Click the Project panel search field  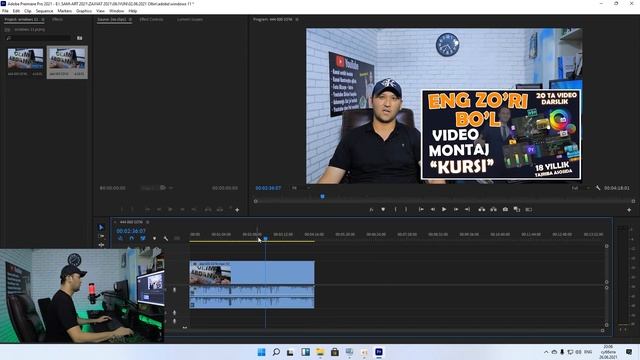[39, 38]
